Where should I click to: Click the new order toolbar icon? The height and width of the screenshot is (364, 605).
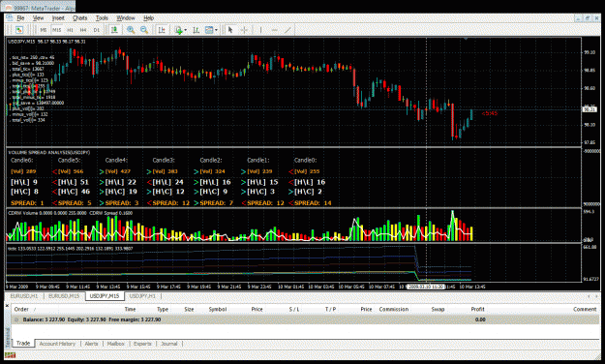pos(19,30)
